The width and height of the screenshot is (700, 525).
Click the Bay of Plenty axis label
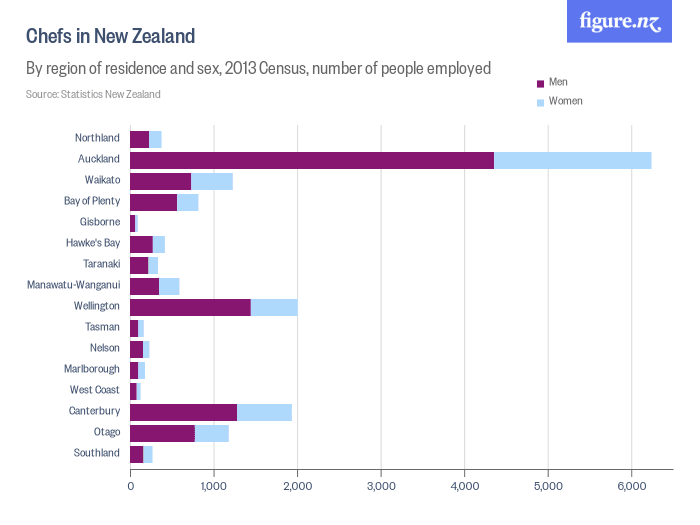click(x=92, y=201)
